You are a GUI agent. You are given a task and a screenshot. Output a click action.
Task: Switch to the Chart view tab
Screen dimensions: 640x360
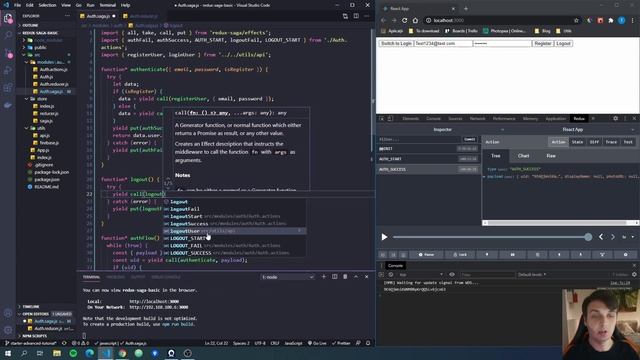(x=523, y=156)
